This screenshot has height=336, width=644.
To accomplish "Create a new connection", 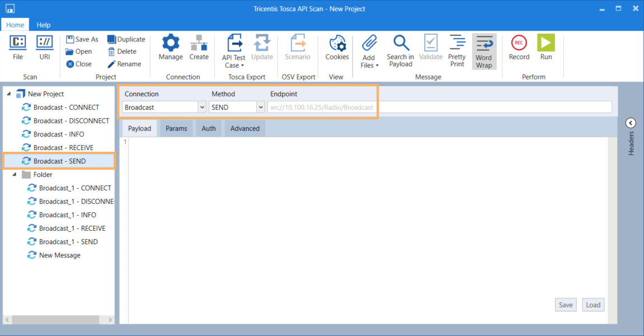I will [x=199, y=47].
